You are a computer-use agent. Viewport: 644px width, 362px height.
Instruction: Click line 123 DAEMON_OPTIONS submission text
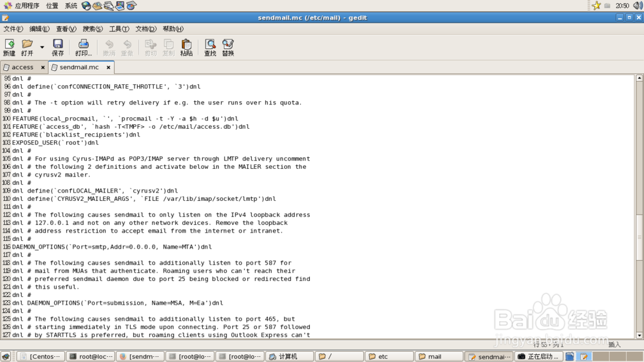(117, 303)
